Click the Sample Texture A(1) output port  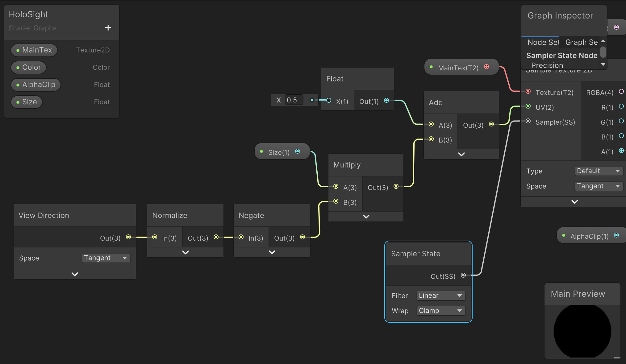coord(621,151)
